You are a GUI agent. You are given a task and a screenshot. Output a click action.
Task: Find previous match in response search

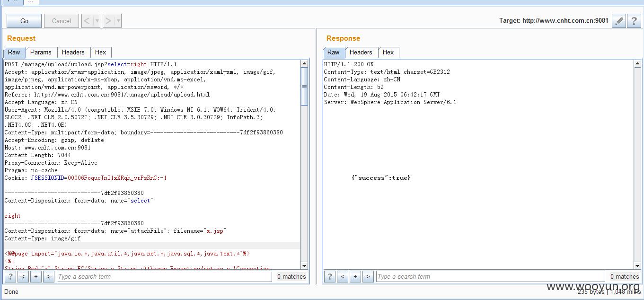(343, 276)
